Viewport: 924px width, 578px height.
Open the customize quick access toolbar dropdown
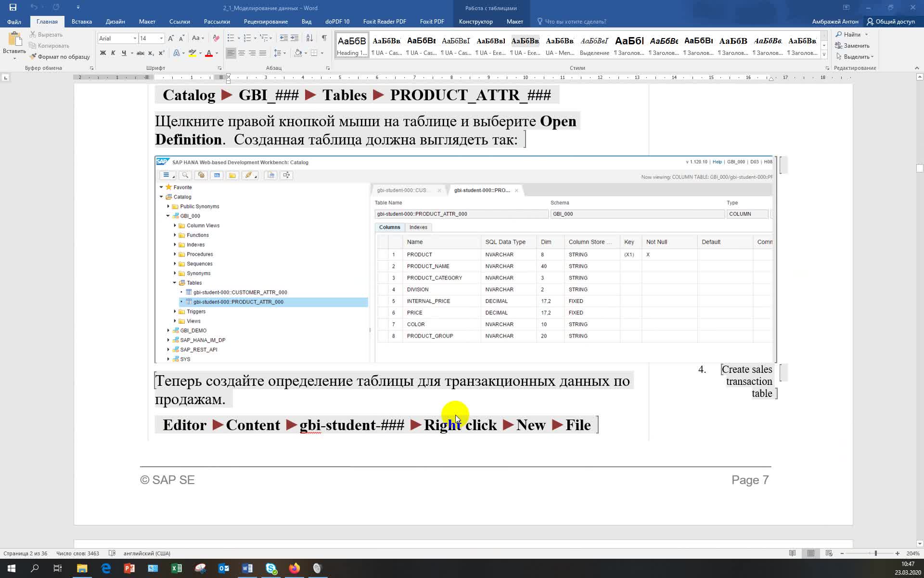[78, 7]
